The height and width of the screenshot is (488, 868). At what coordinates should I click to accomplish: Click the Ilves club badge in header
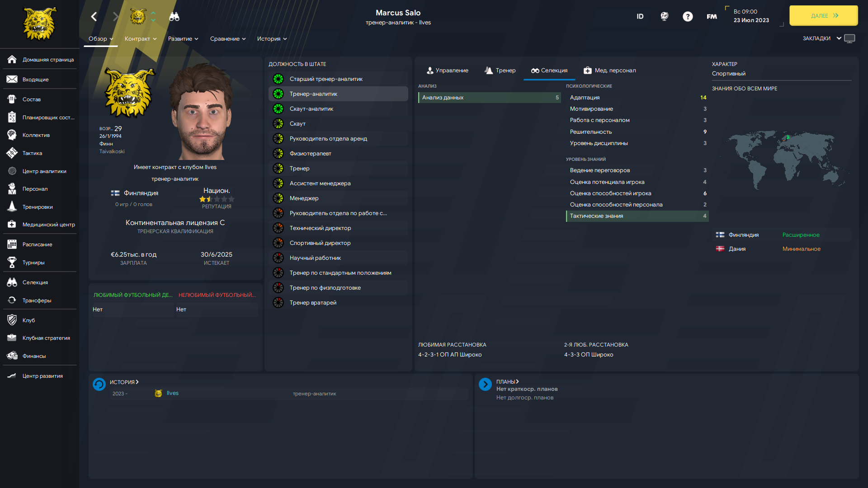pyautogui.click(x=138, y=17)
